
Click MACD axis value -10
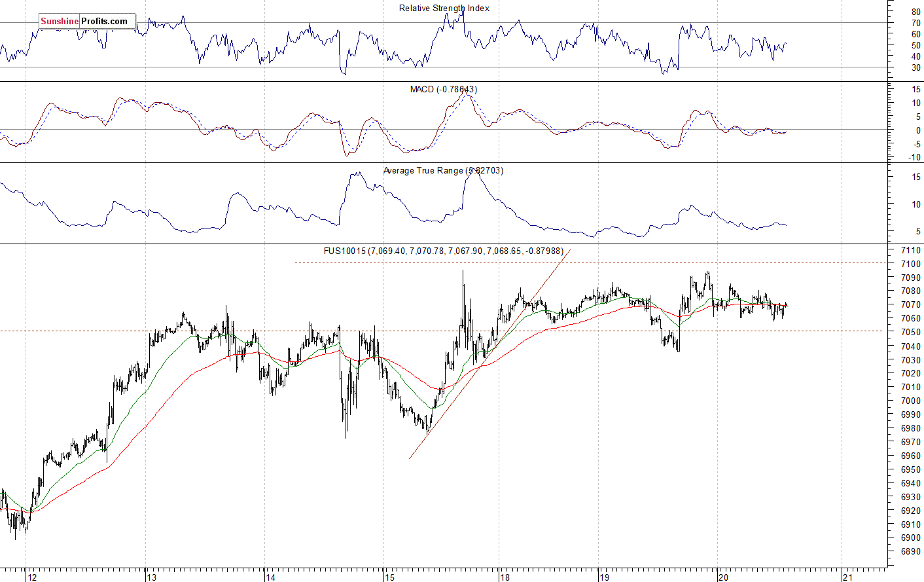coord(915,158)
